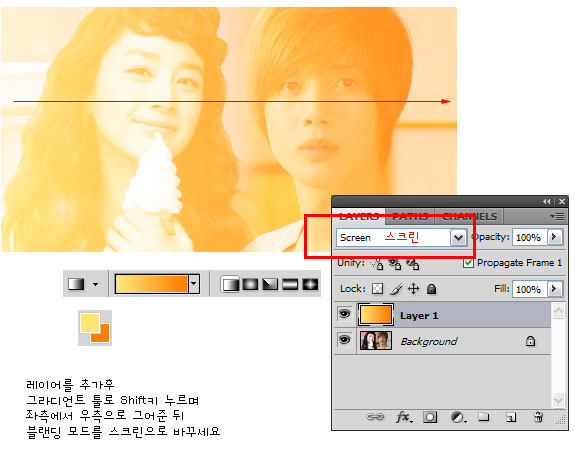
Task: Hide the Background layer eye icon
Action: (x=344, y=340)
